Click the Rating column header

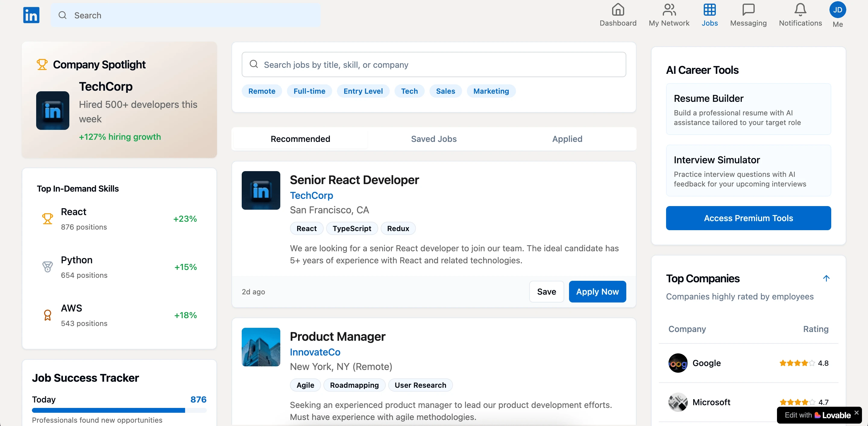[816, 329]
